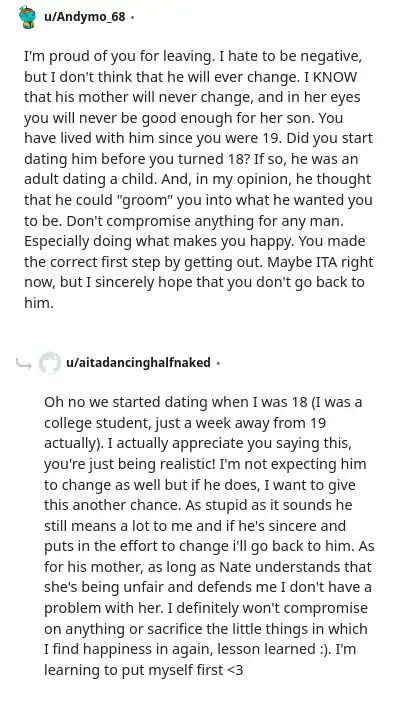Click the abbreviation ITA in first comment
The height and width of the screenshot is (705, 400).
[317, 262]
